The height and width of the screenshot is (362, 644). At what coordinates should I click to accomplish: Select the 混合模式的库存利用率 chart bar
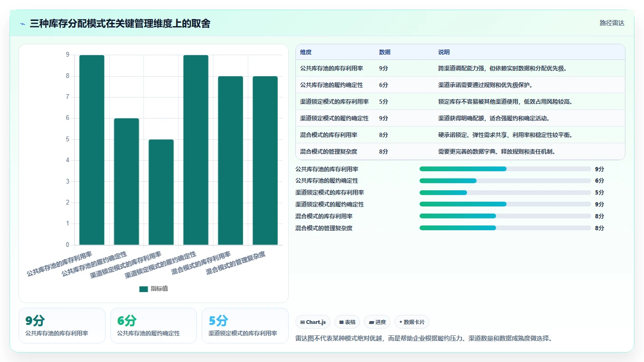[231, 161]
